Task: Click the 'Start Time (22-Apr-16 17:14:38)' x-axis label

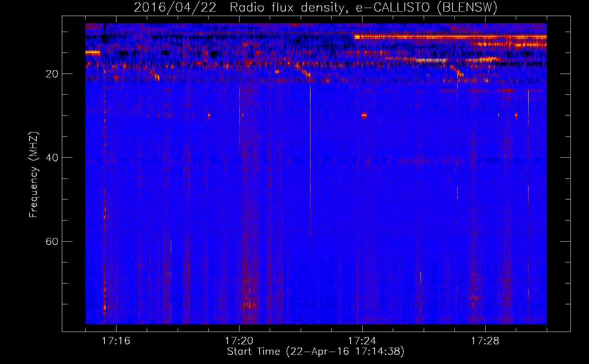Action: pos(316,352)
